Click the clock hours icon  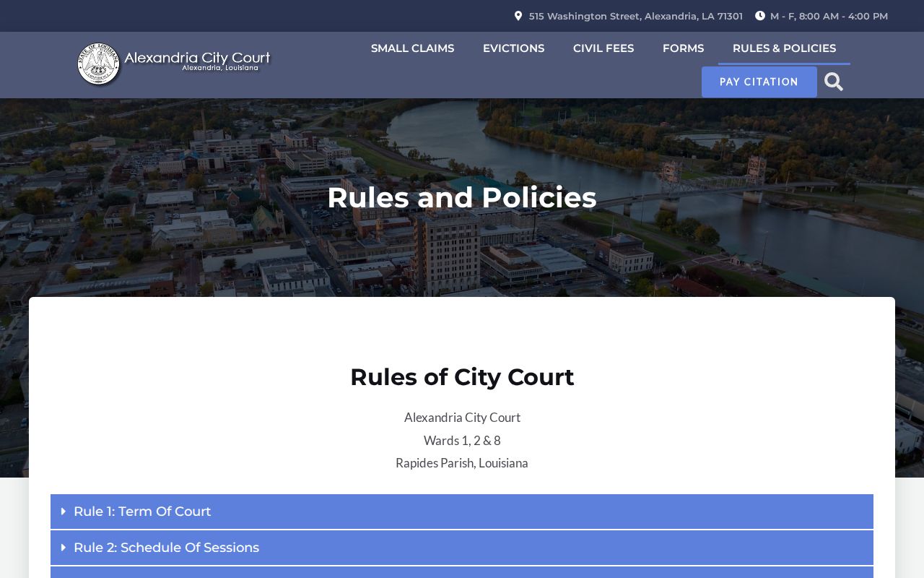[x=760, y=16]
